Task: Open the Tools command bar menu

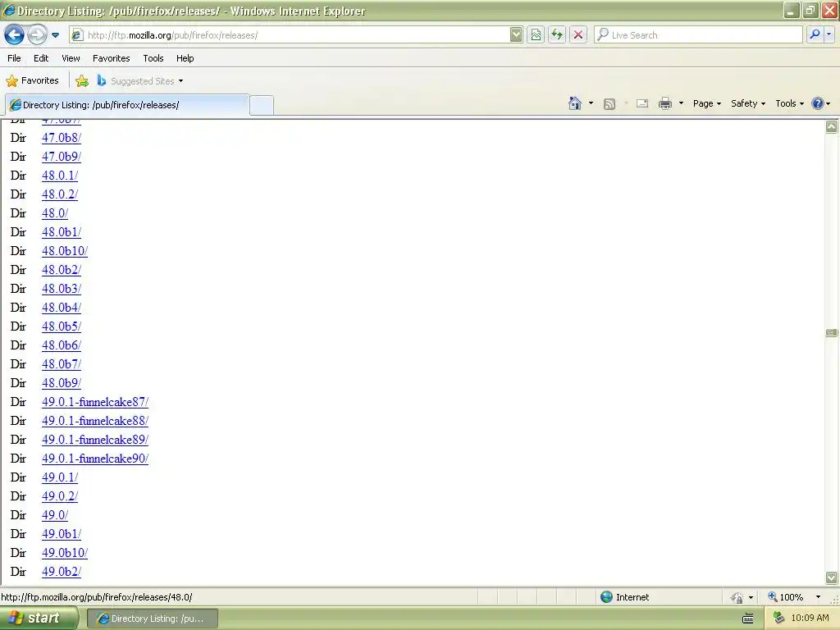Action: (790, 103)
